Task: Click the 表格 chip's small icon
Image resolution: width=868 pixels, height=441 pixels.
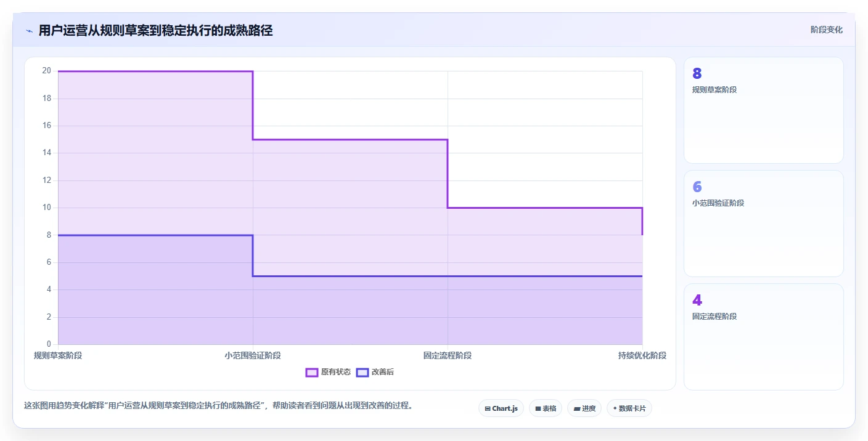Action: [x=538, y=408]
